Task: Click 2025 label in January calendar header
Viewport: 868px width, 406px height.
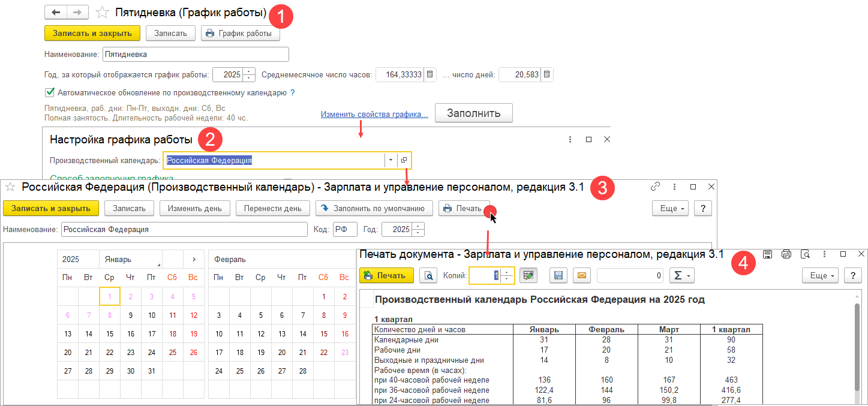Action: click(71, 260)
